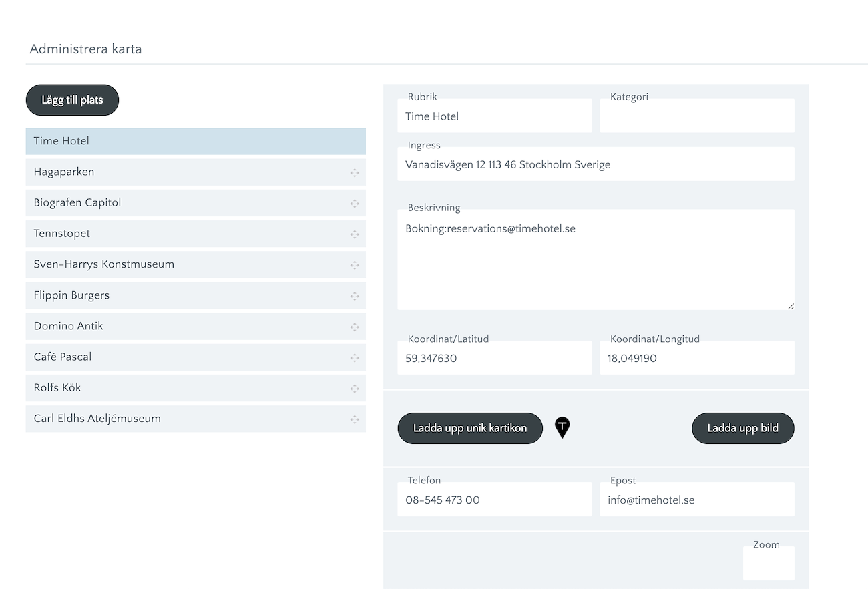The width and height of the screenshot is (868, 589).
Task: Click inside the Beskrivning text area
Action: coord(596,264)
